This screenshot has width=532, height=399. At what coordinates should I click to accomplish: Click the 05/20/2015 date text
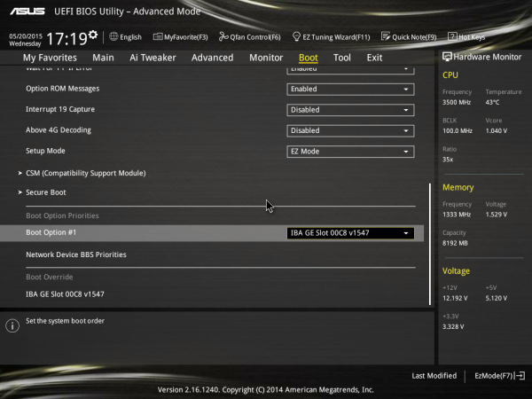click(x=26, y=35)
